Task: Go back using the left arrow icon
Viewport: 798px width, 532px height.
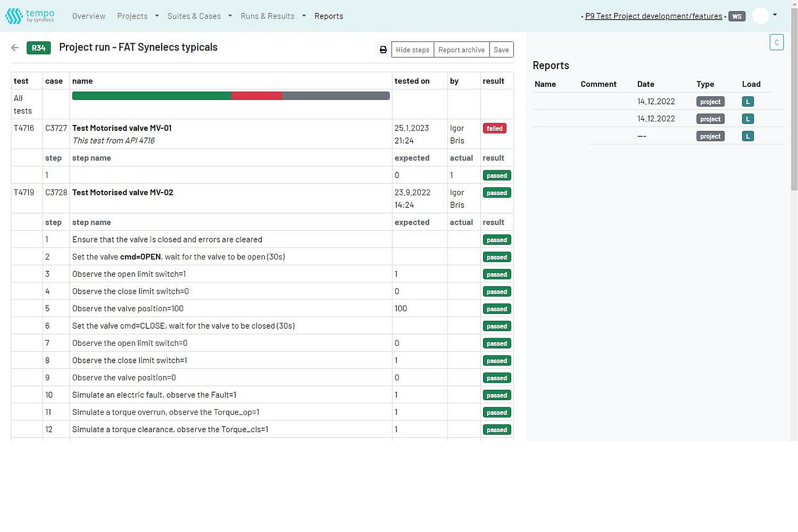Action: click(x=15, y=48)
